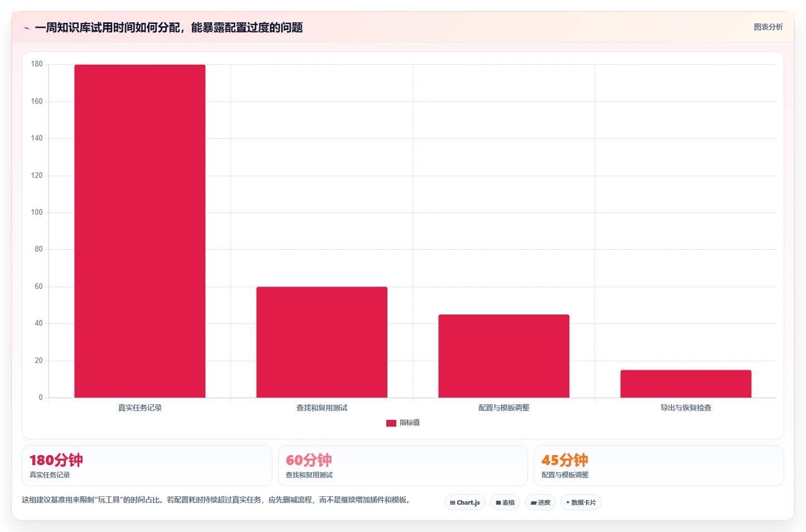This screenshot has width=806, height=532.
Task: Click the 180 y-axis tick value
Action: tap(37, 64)
